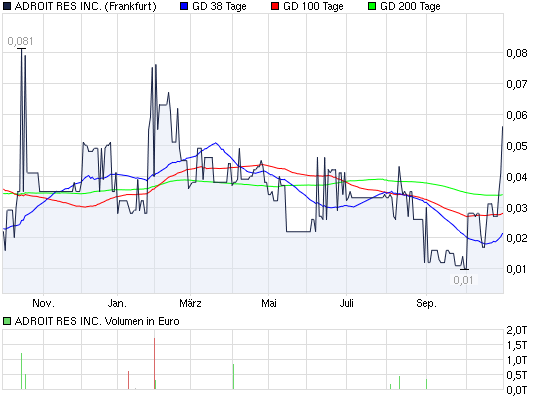Screen dimensions: 545x398
Task: Click the red GD 100 Tage legend swatch
Action: click(x=275, y=6)
